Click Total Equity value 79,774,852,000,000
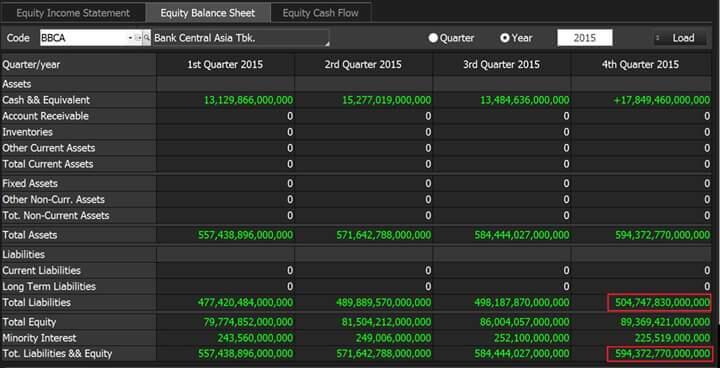The image size is (720, 368). pyautogui.click(x=248, y=322)
